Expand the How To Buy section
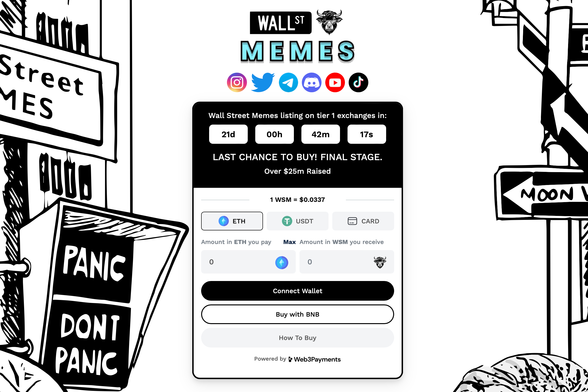The width and height of the screenshot is (588, 392). (297, 337)
